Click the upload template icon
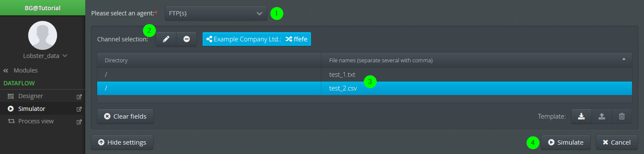This screenshot has height=154, width=644. click(602, 116)
